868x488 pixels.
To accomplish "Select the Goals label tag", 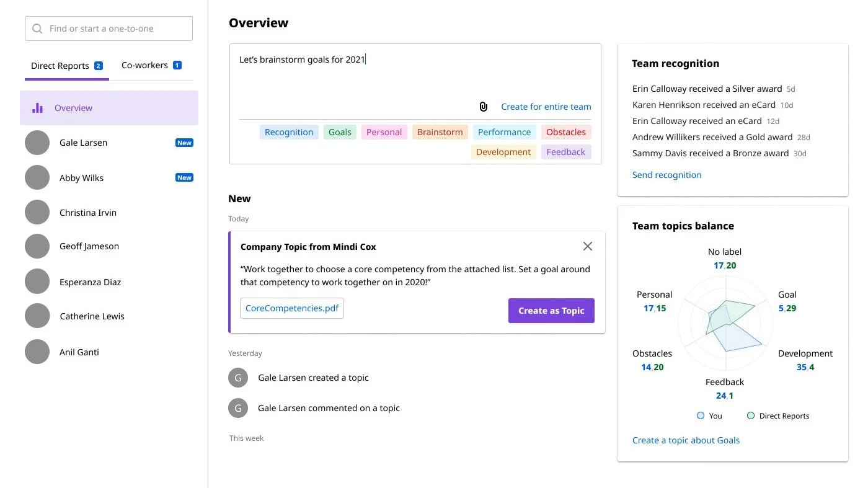I will click(340, 132).
